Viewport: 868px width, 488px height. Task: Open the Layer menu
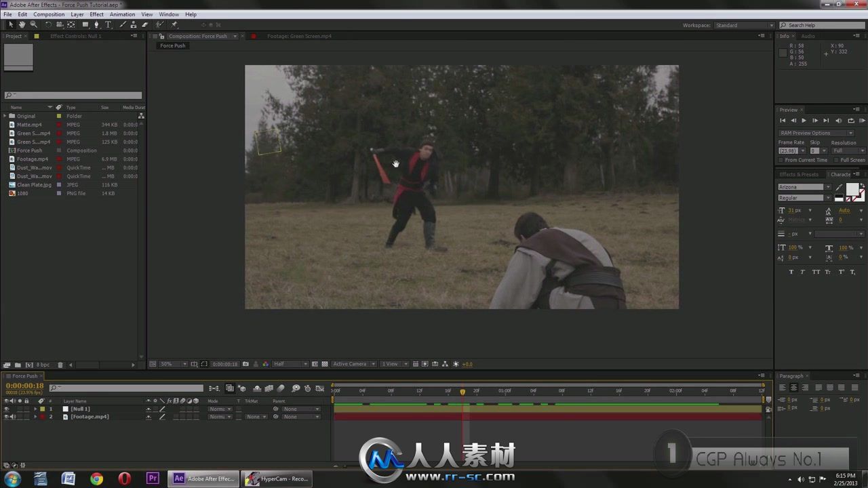point(77,14)
